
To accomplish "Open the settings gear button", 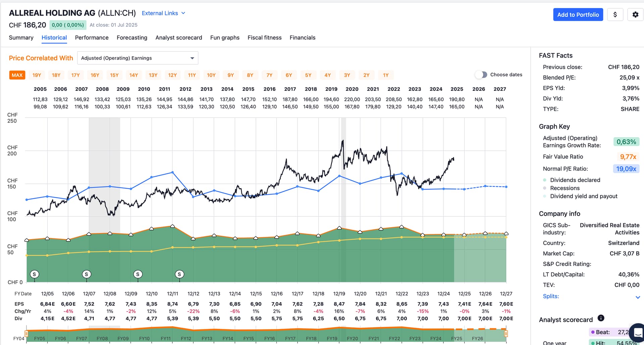I will tap(635, 15).
